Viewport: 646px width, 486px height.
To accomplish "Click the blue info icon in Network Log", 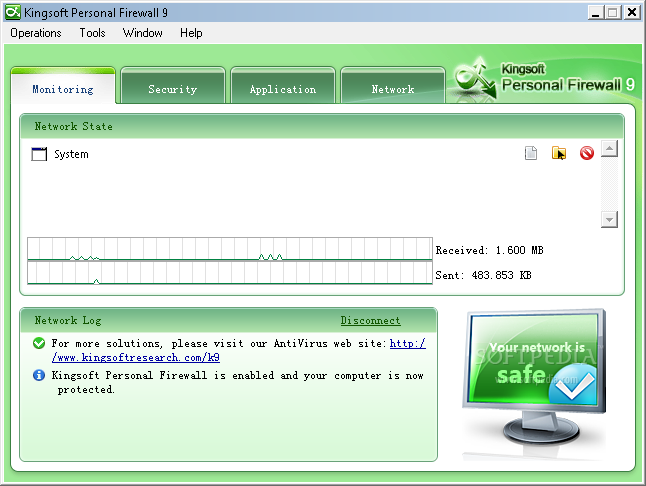I will coord(39,375).
